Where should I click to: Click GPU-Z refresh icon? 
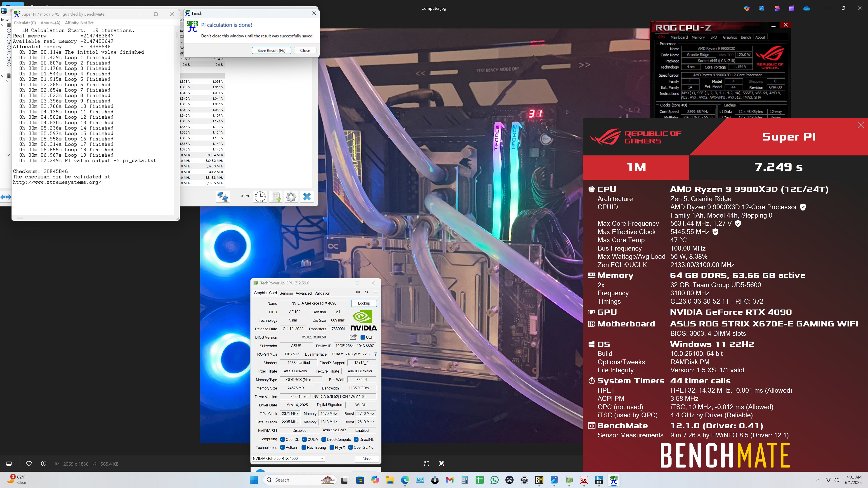367,292
